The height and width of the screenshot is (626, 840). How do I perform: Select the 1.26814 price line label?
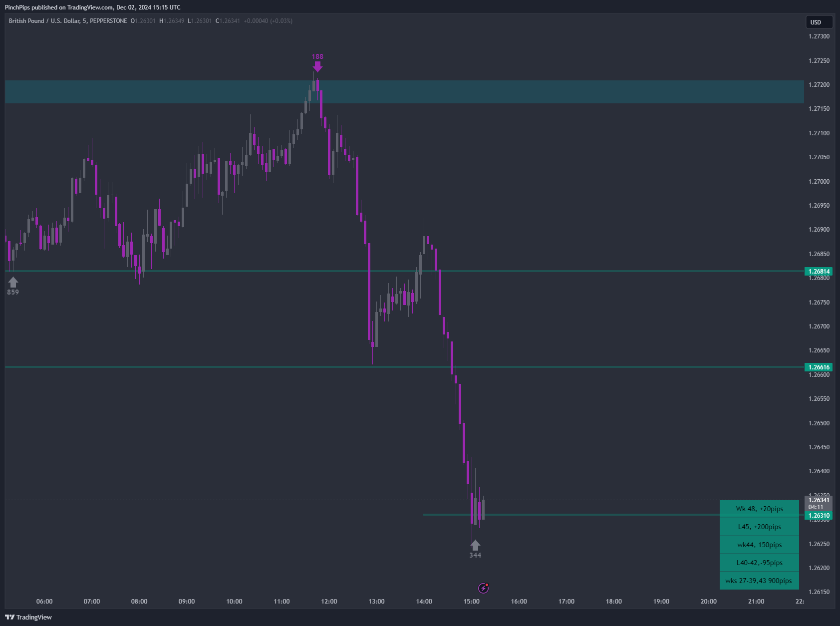pyautogui.click(x=819, y=272)
